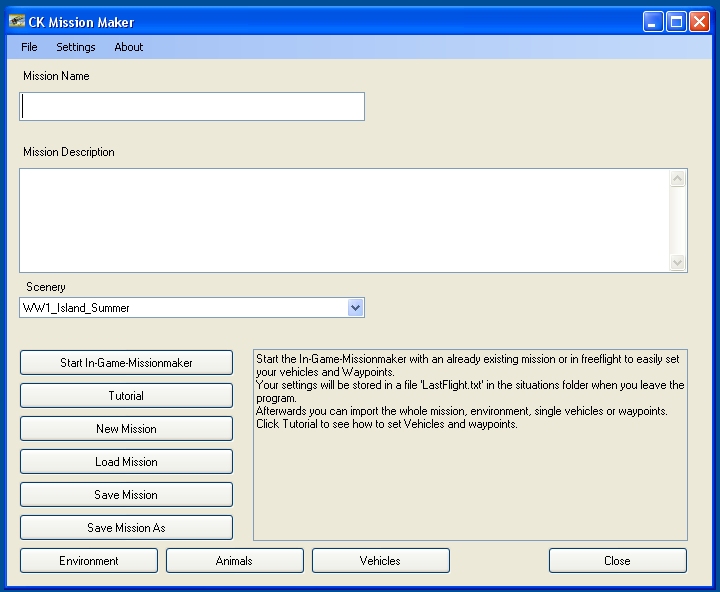
Task: Click description scrollbar up arrow
Action: pos(677,178)
